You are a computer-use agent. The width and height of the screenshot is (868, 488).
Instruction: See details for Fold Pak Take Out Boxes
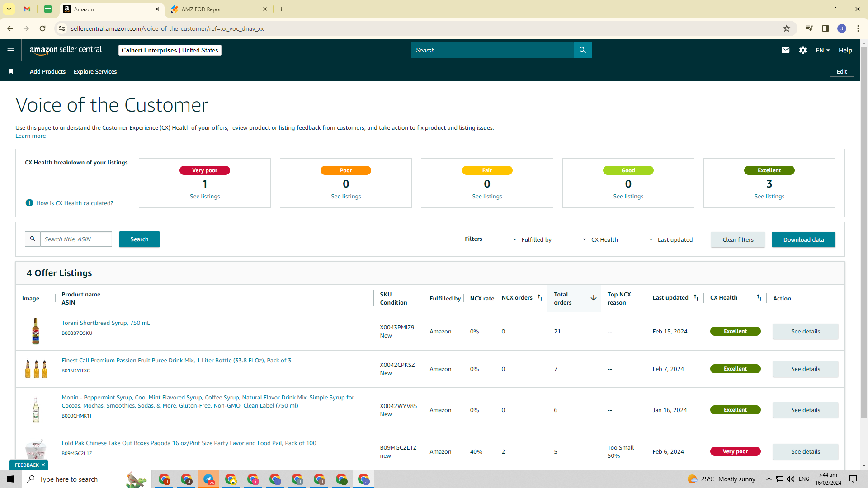pyautogui.click(x=805, y=451)
